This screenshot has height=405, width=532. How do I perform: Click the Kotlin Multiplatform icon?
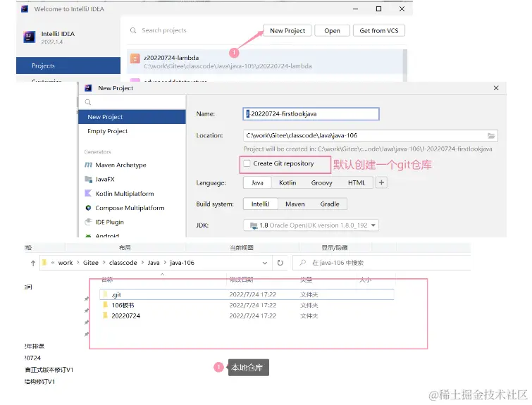88,193
